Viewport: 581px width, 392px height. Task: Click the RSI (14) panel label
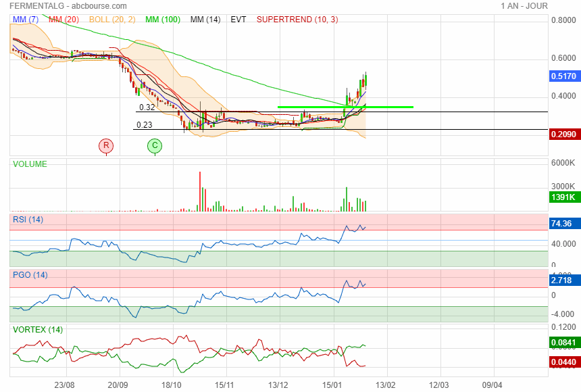tap(28, 220)
